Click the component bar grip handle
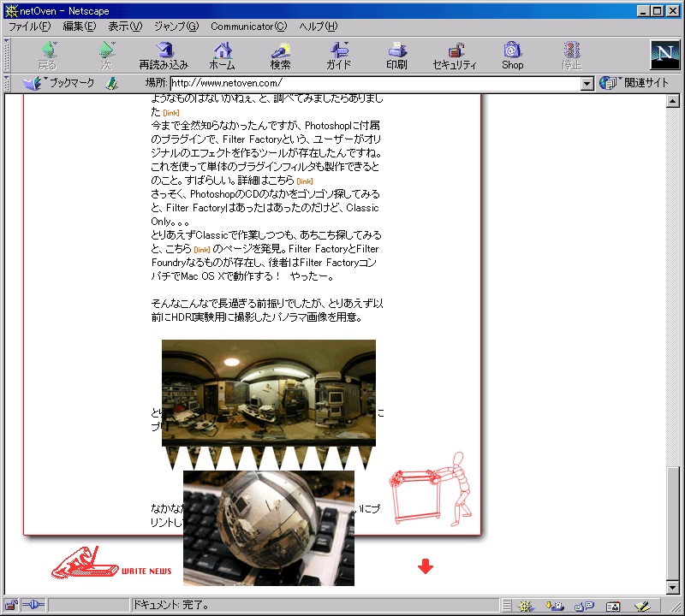Screen dimensions: 685x616 (506, 606)
